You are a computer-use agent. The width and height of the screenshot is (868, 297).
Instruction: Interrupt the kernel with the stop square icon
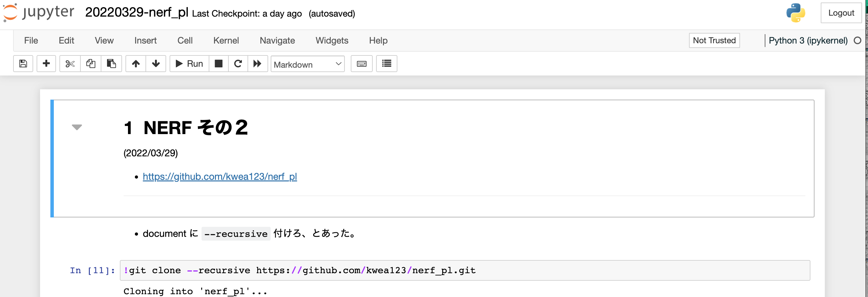pos(219,64)
